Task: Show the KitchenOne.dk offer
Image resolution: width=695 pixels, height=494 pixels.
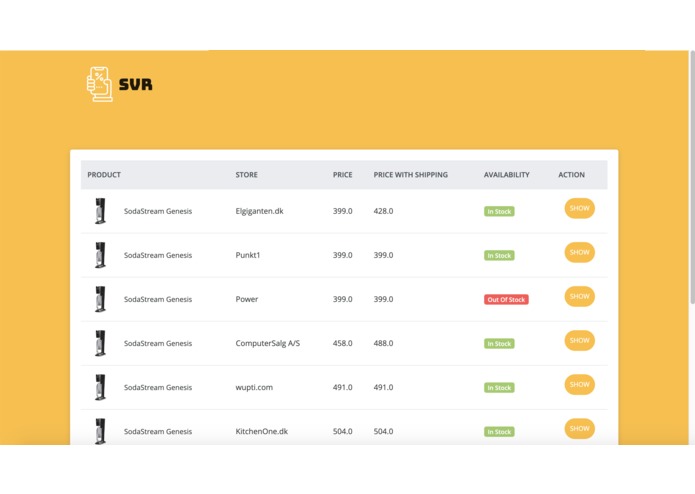Action: click(579, 428)
